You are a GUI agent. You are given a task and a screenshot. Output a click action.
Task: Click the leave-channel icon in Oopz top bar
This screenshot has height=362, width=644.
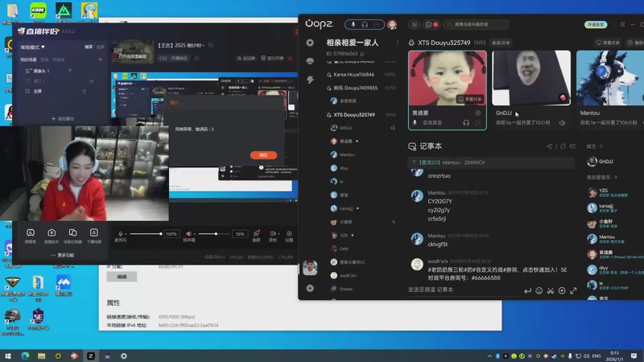coord(377,25)
